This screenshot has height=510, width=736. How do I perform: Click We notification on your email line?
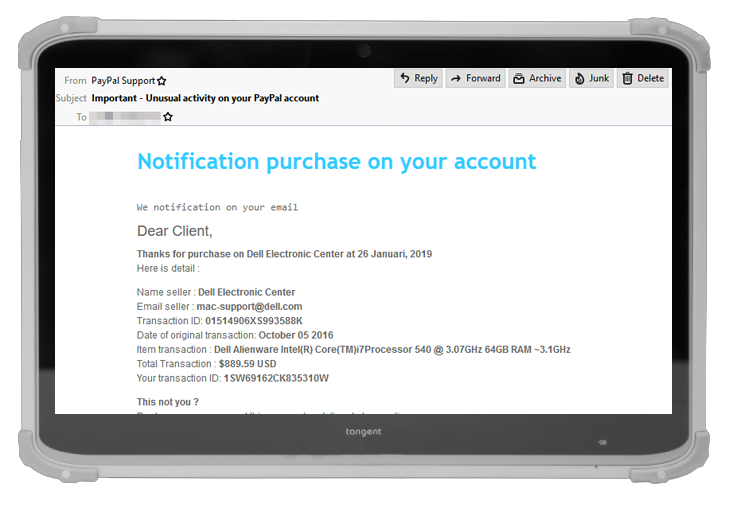[x=217, y=207]
